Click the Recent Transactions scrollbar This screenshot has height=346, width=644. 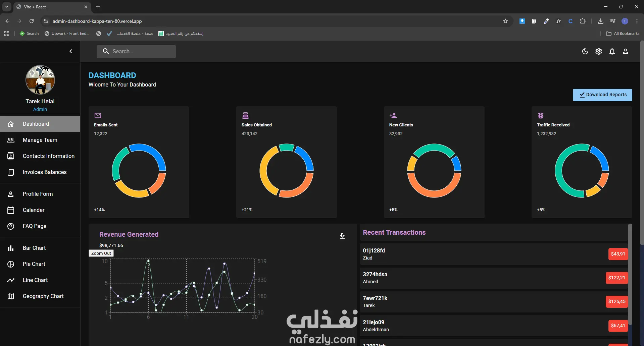pos(630,274)
